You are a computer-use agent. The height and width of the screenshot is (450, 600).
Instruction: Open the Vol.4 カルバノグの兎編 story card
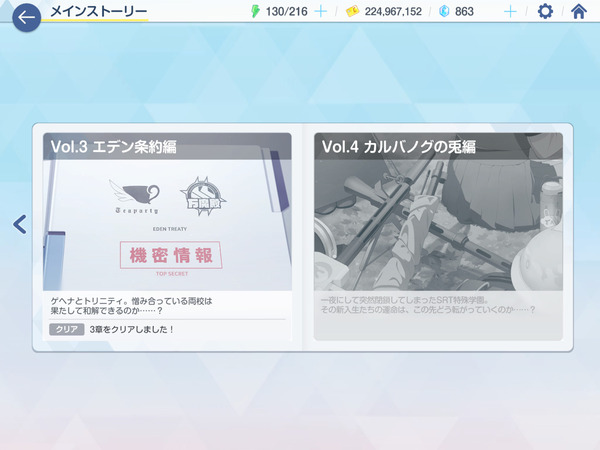(x=438, y=236)
